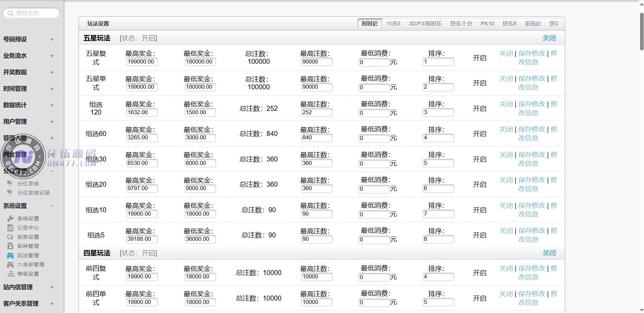The height and width of the screenshot is (313, 644).
Task: Expand the 用户管理 menu with its plus
Action: point(52,122)
